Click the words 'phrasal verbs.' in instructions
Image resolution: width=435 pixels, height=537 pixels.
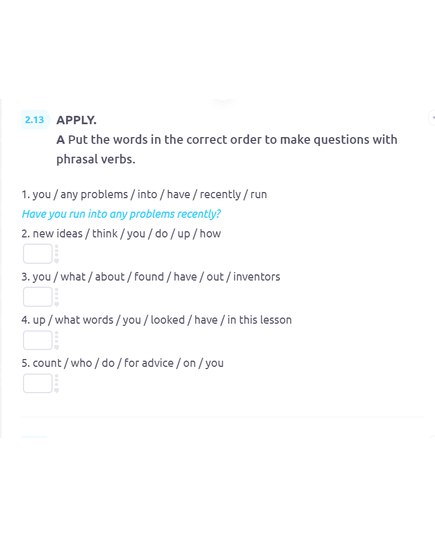click(x=96, y=159)
